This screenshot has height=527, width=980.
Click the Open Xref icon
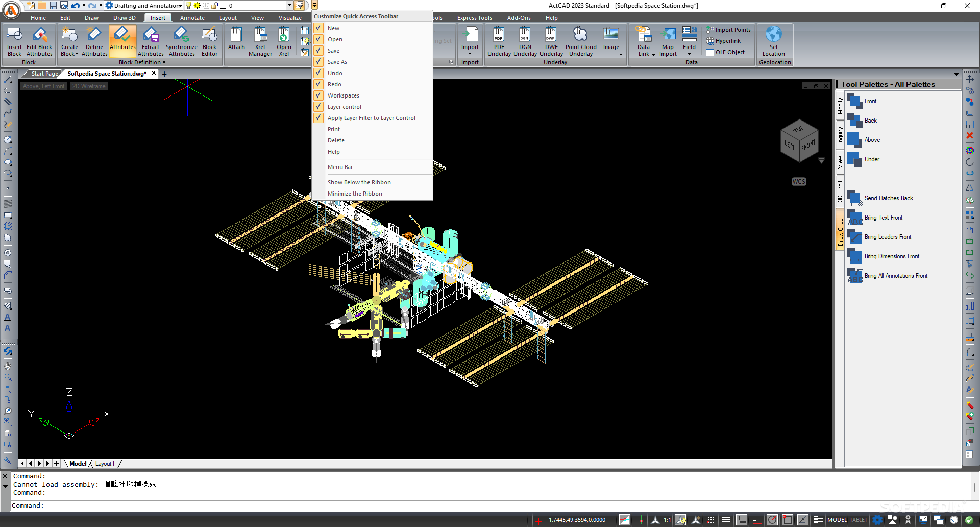(284, 41)
